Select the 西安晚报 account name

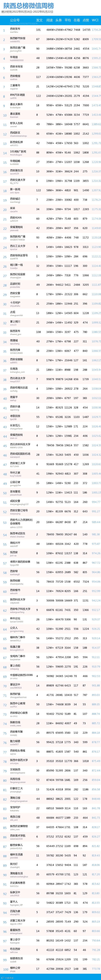pos(15,76)
